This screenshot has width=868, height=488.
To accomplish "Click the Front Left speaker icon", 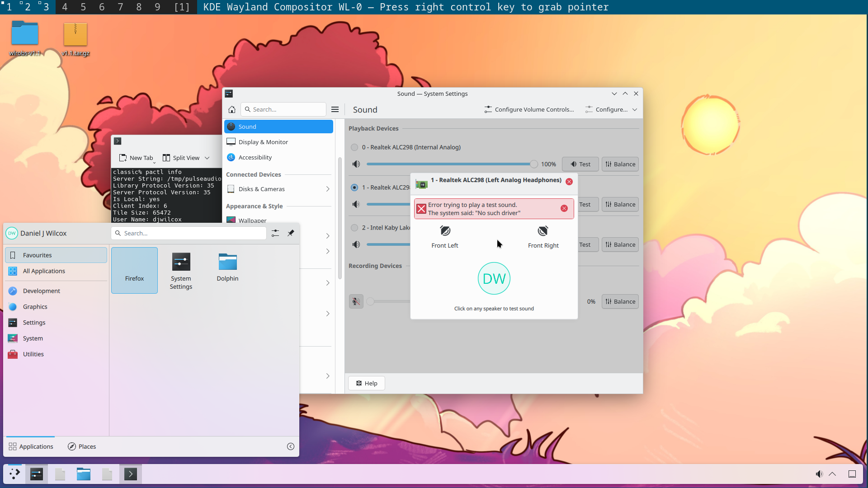I will [445, 231].
